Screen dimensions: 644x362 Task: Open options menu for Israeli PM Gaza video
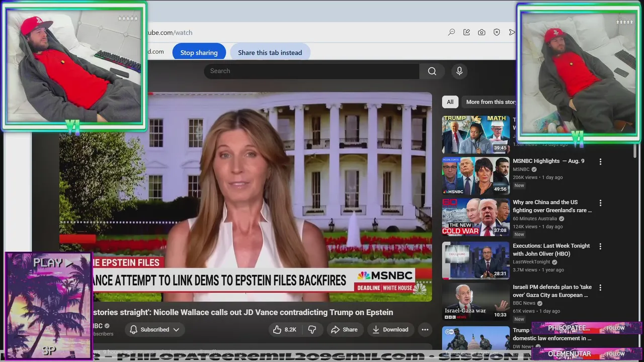(600, 288)
